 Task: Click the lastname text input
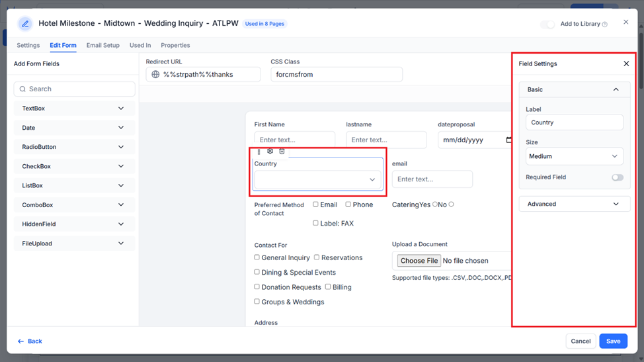pos(386,140)
